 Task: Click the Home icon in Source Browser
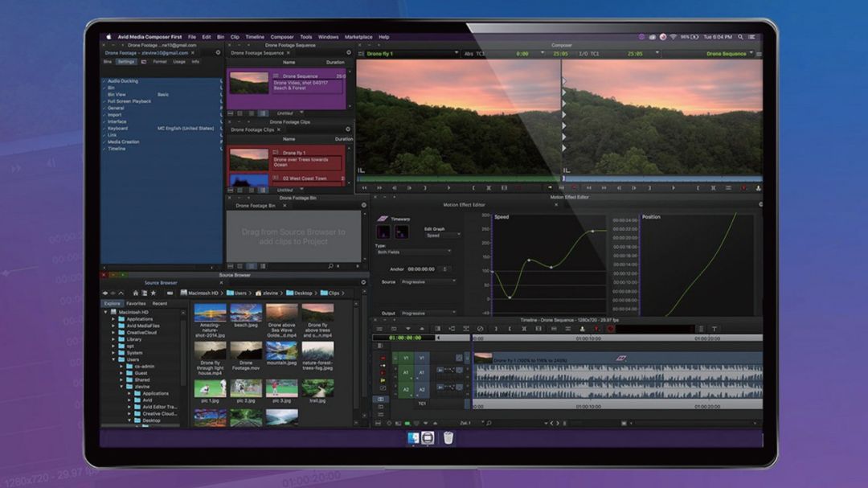[x=134, y=293]
